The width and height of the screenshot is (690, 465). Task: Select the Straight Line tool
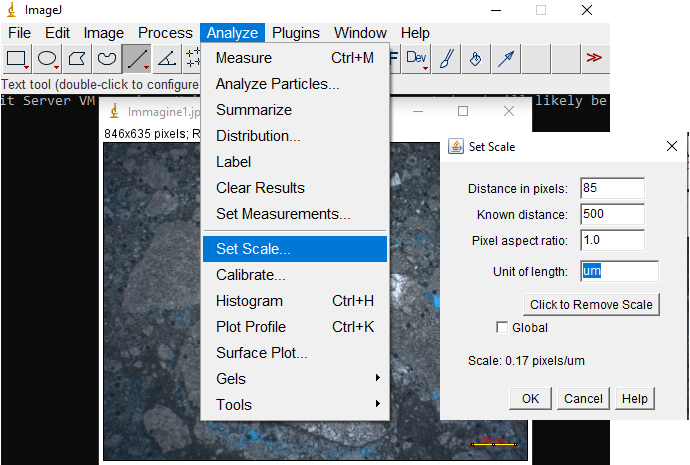(x=136, y=59)
